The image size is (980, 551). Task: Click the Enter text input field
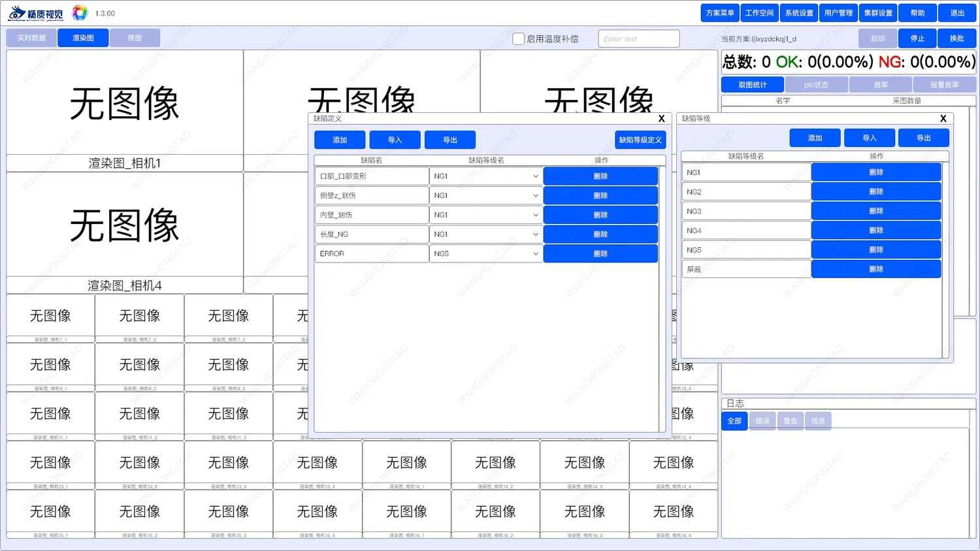[639, 39]
